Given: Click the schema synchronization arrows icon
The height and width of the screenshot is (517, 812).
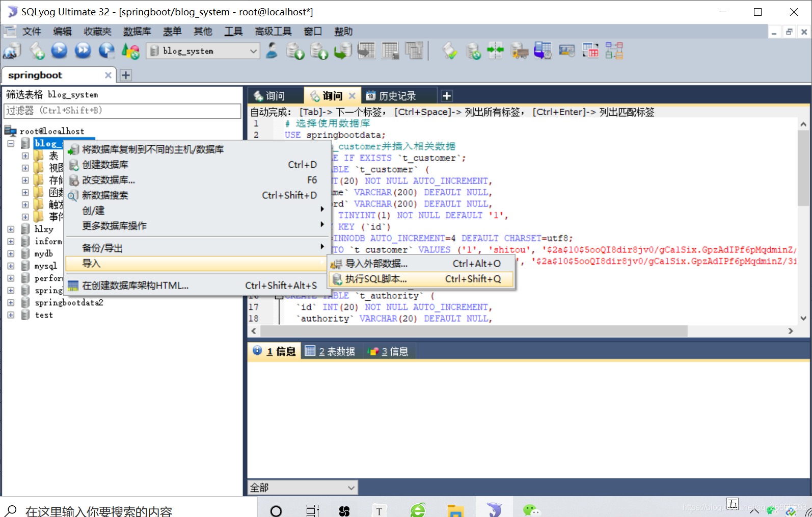Looking at the screenshot, I should click(495, 51).
